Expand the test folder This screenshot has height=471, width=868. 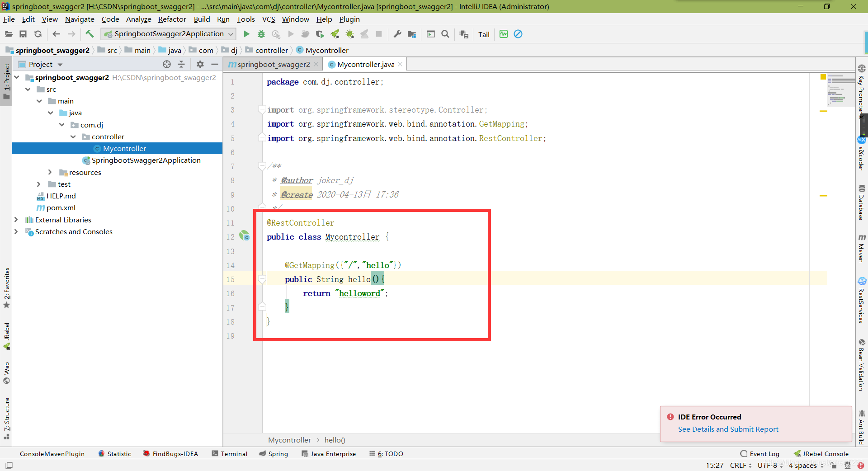point(39,184)
